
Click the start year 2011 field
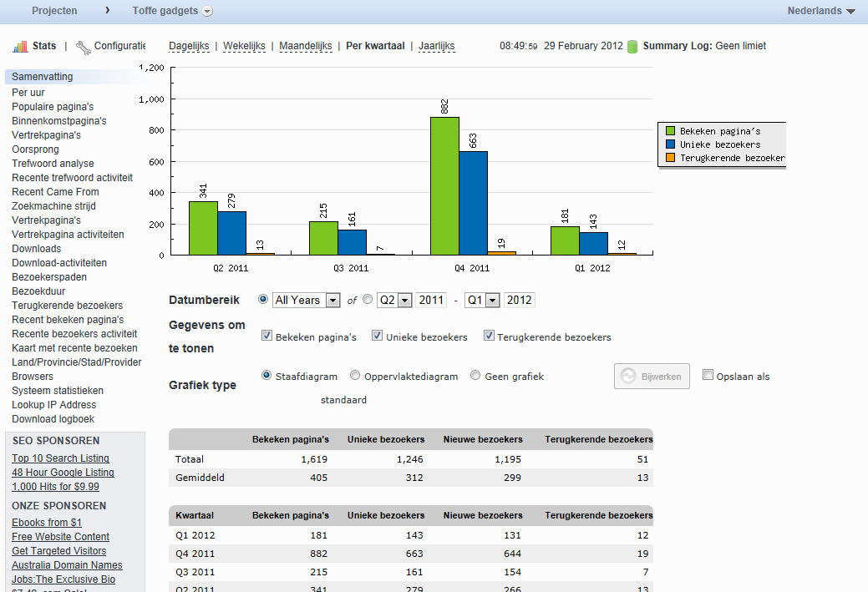click(x=431, y=300)
